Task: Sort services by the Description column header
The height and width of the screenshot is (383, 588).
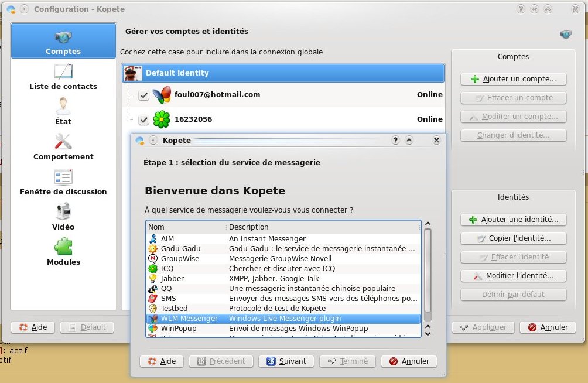Action: point(323,227)
